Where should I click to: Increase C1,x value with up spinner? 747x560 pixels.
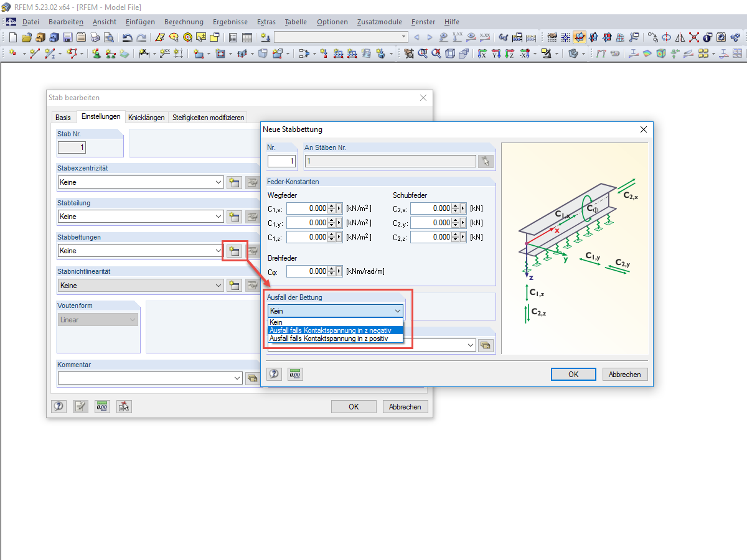[x=331, y=206]
